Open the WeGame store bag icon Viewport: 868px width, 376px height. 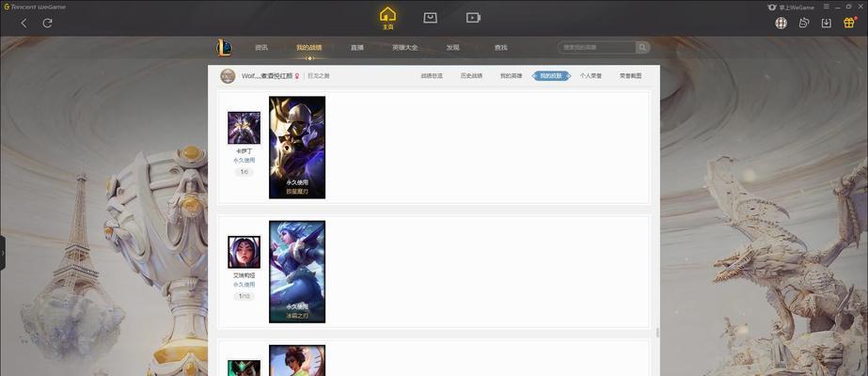coord(430,18)
